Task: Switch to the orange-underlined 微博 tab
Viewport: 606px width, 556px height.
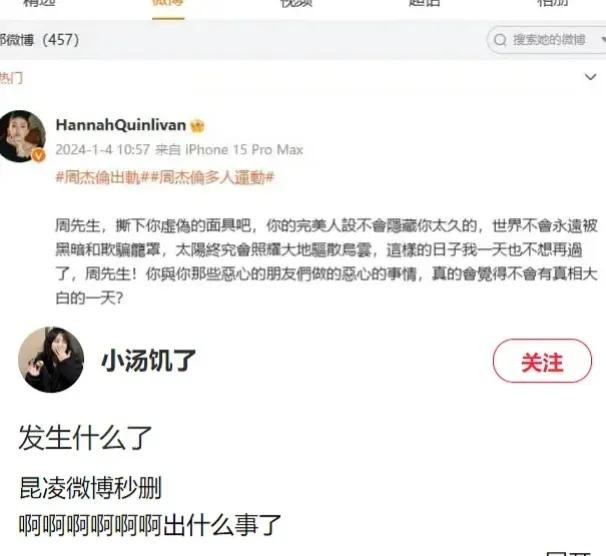Action: tap(168, 5)
